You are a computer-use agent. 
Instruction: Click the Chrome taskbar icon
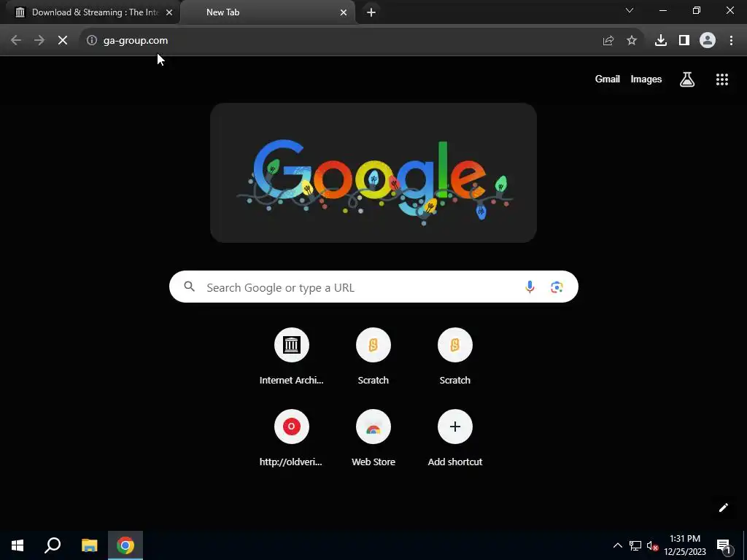click(125, 545)
